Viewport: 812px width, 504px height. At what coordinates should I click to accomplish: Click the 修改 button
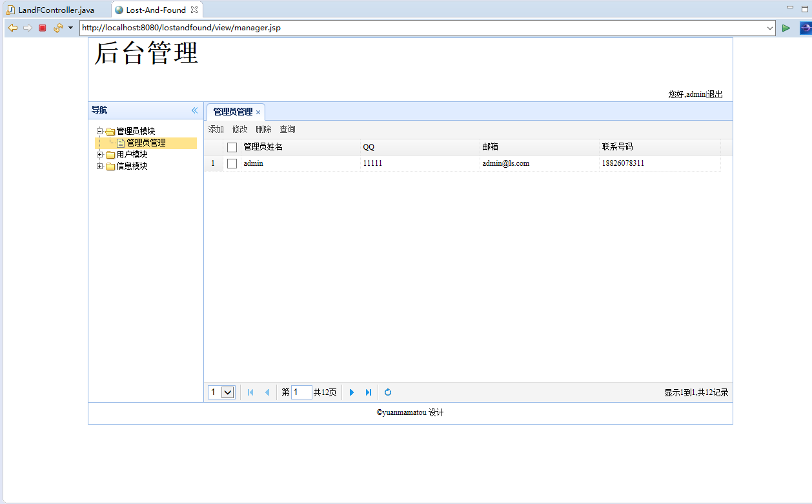(239, 129)
